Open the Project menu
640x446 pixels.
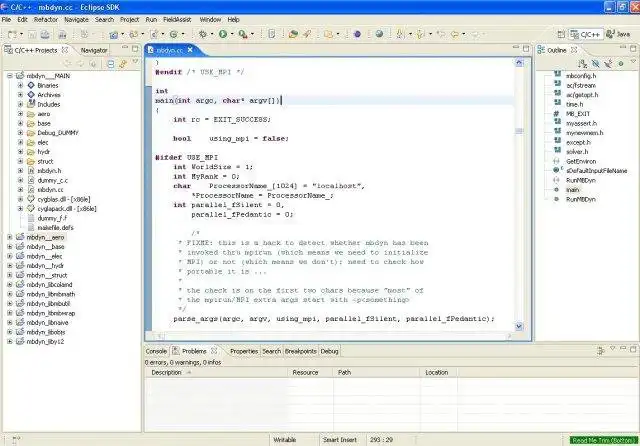129,20
